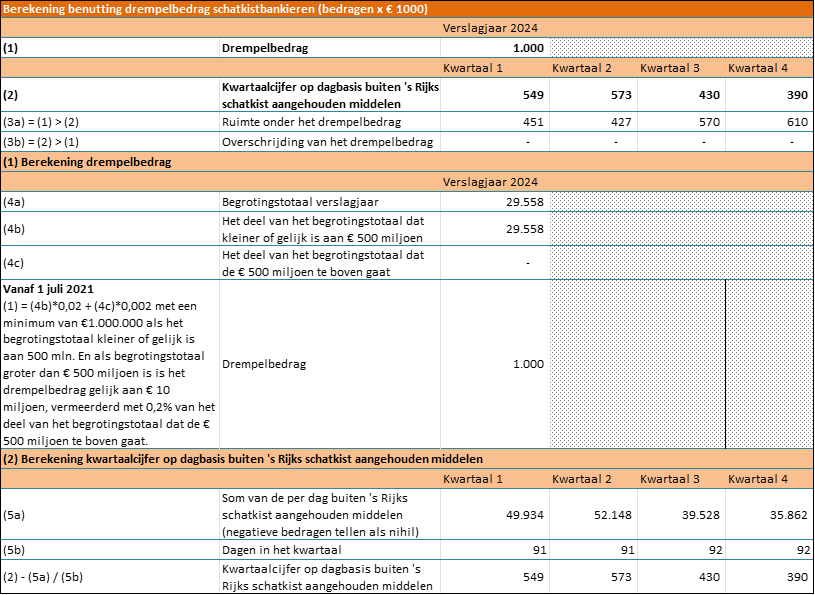815x595 pixels.
Task: Click Kwartaal 3 in the section (2) header
Action: (670, 479)
